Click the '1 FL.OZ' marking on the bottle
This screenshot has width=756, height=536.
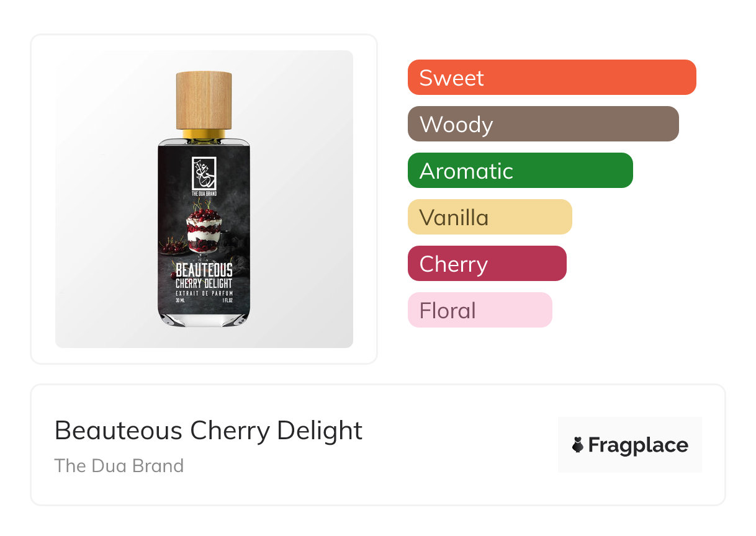coord(227,301)
